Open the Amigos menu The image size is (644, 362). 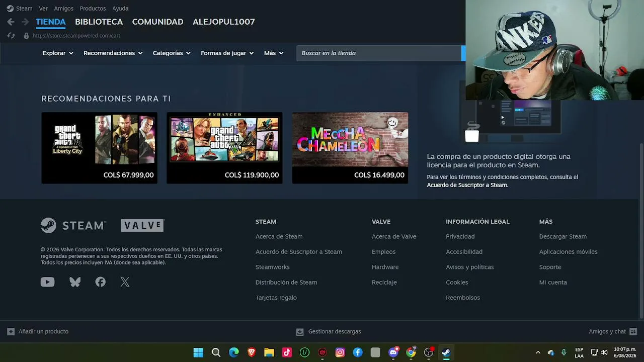(x=64, y=9)
